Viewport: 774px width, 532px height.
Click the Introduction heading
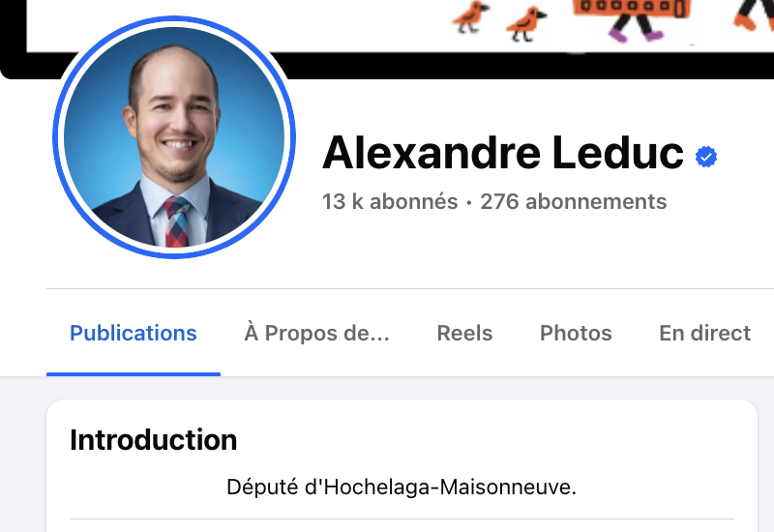coord(154,440)
